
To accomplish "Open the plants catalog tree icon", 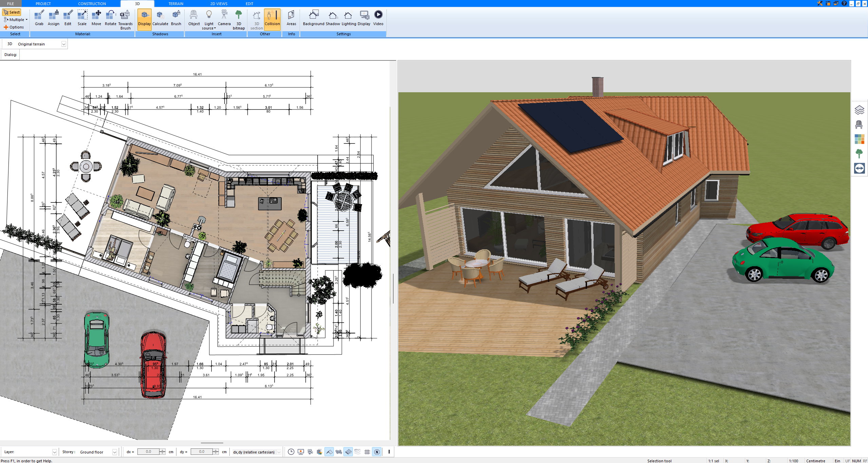I will pos(859,154).
